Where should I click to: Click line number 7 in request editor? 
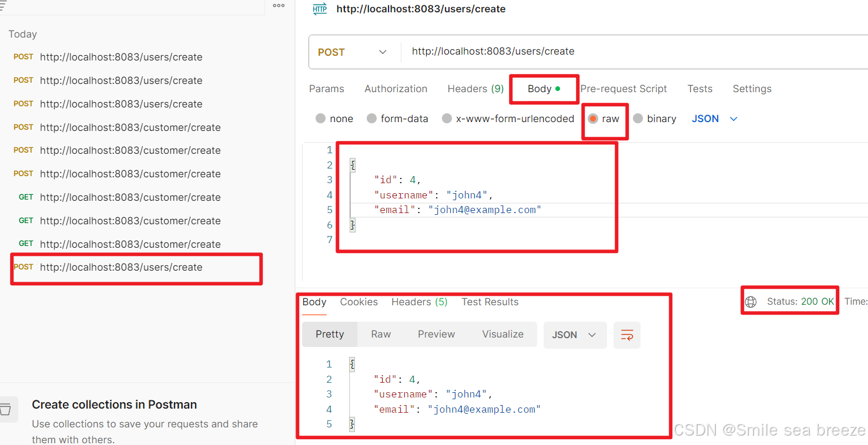[x=330, y=240]
